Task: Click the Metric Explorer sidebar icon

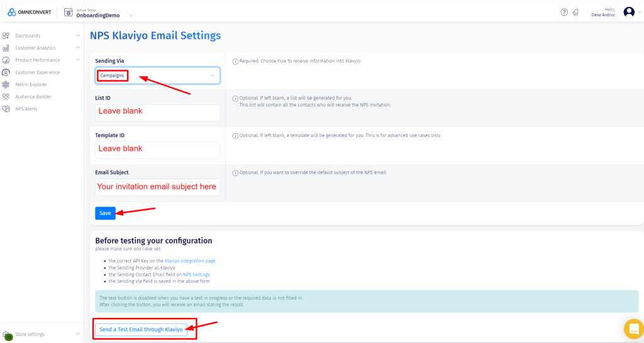Action: tap(6, 85)
